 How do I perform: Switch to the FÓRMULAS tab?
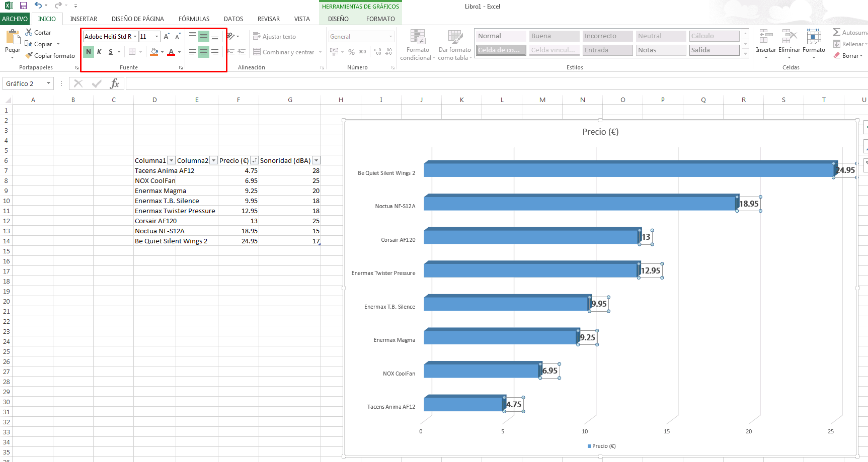[x=194, y=19]
